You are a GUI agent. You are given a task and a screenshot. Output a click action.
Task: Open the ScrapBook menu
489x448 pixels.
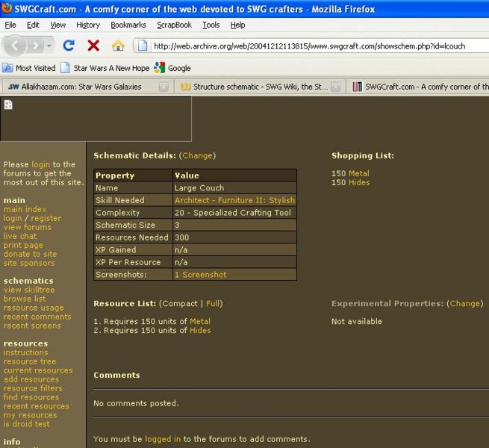(x=174, y=25)
